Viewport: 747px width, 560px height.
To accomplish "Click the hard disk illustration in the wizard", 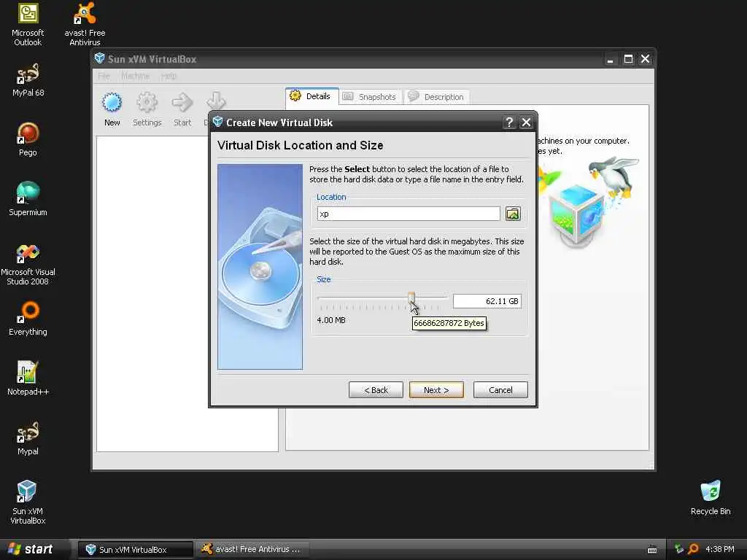I will [260, 267].
